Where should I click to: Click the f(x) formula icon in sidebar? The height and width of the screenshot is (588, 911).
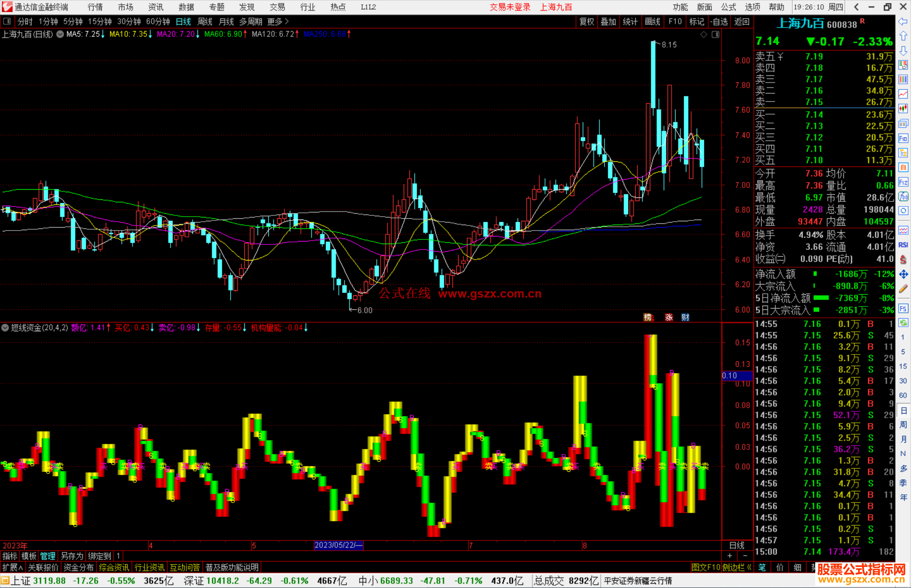tap(903, 196)
